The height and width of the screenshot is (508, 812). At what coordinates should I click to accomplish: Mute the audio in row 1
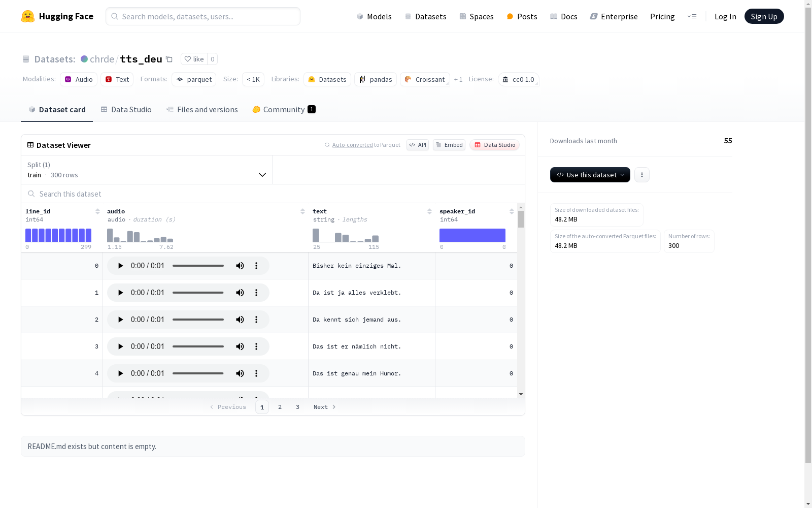(x=240, y=293)
